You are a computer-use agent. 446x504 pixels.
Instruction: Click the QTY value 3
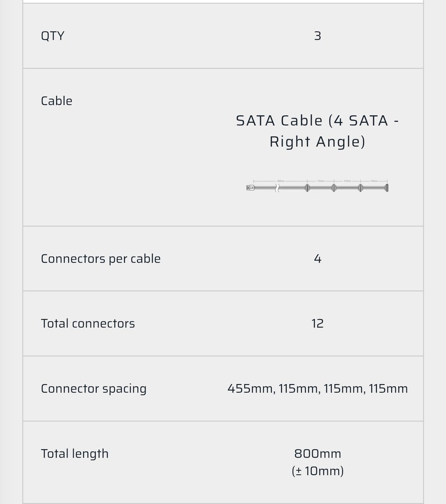tap(317, 36)
